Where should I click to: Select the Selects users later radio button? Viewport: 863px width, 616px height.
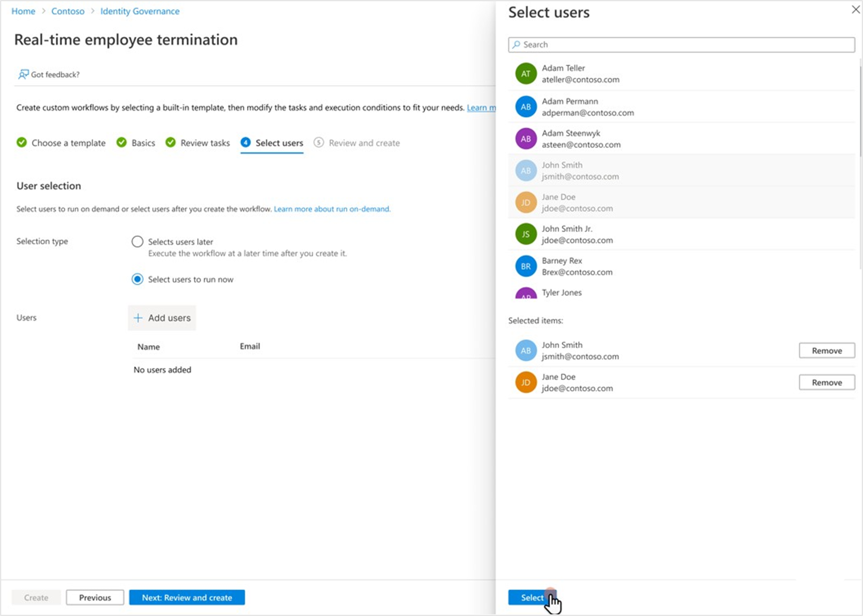[137, 241]
